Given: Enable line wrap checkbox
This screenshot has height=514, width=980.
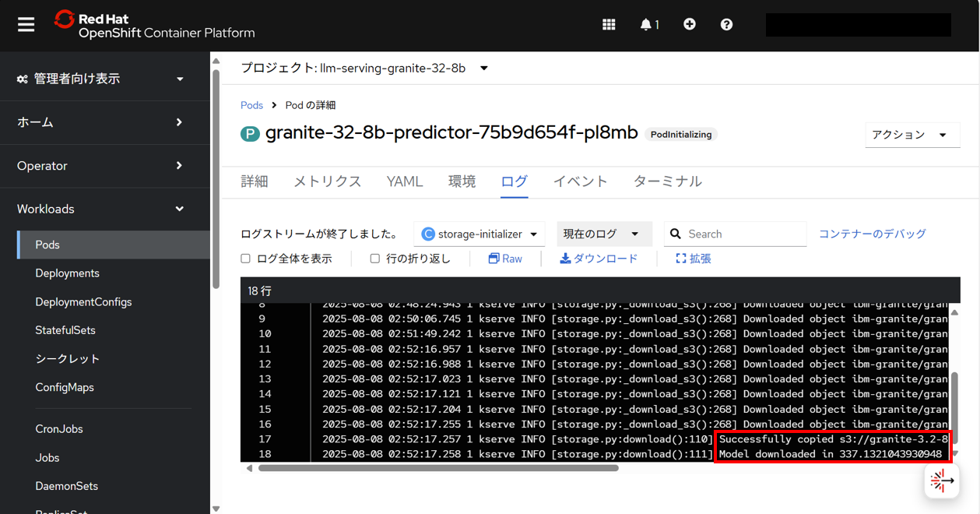Looking at the screenshot, I should click(x=374, y=259).
